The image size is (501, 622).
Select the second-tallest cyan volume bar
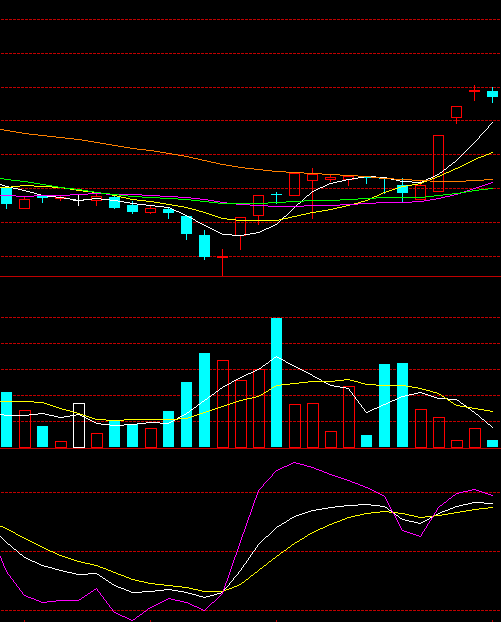[x=204, y=400]
